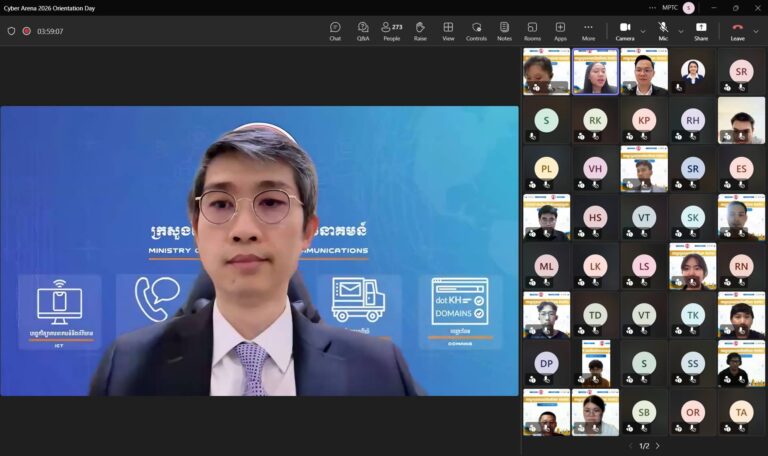Image resolution: width=768 pixels, height=456 pixels.
Task: Select participant tile LK
Action: pos(595,266)
